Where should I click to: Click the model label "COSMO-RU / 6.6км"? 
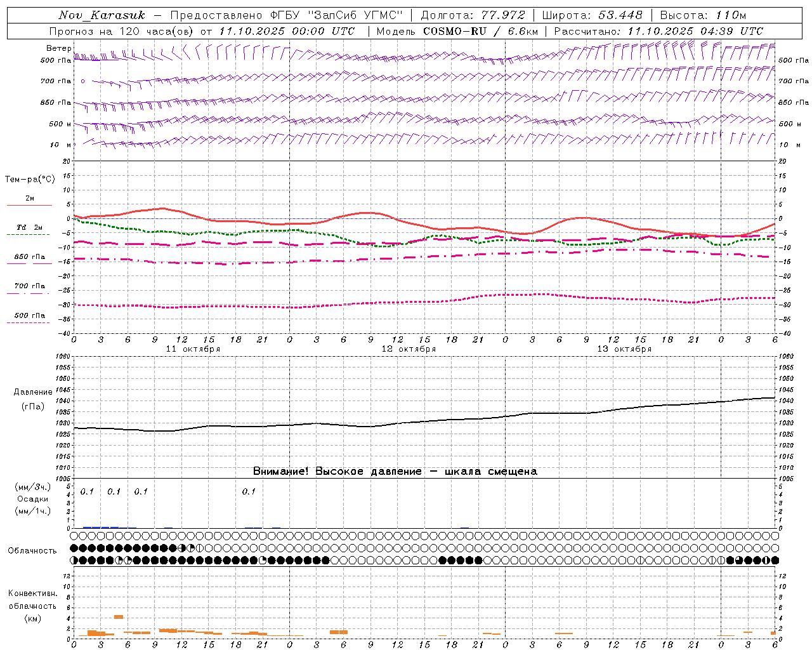coord(480,31)
